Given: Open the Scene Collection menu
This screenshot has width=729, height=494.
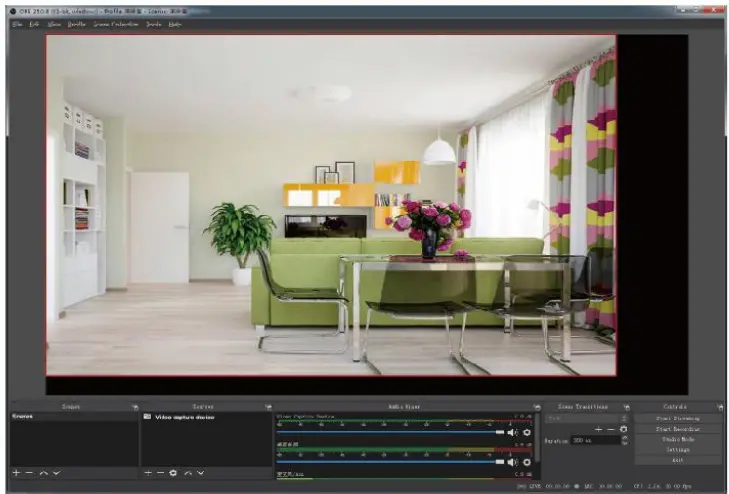Looking at the screenshot, I should click(x=116, y=24).
